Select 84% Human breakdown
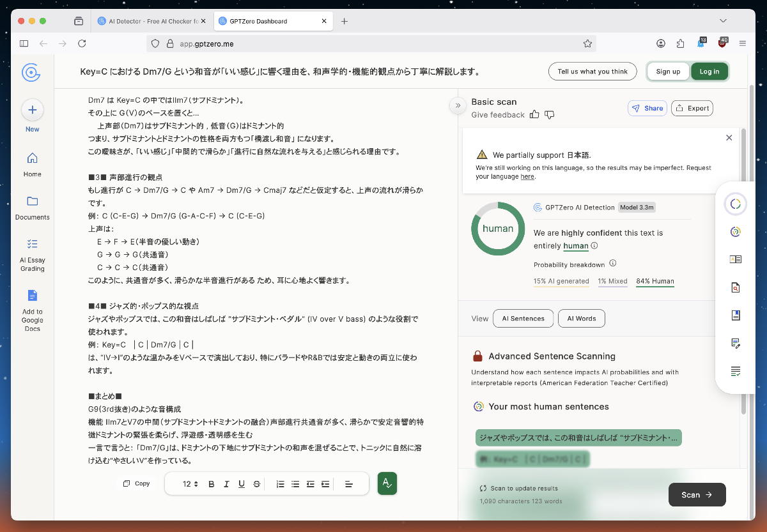The width and height of the screenshot is (767, 532). [x=655, y=282]
